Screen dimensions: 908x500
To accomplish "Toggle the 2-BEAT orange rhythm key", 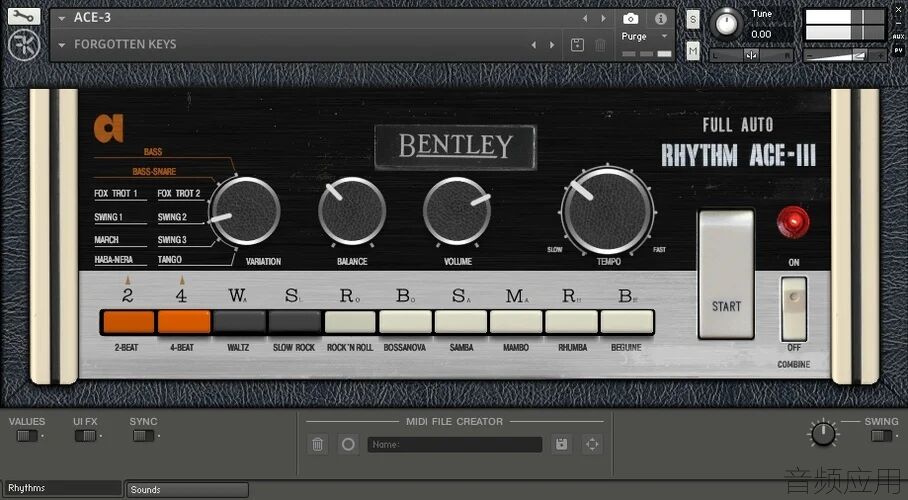I will click(x=128, y=322).
